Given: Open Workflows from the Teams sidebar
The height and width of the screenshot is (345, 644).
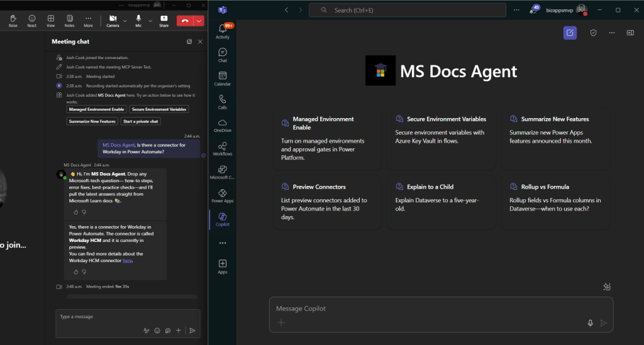Looking at the screenshot, I should pyautogui.click(x=222, y=148).
